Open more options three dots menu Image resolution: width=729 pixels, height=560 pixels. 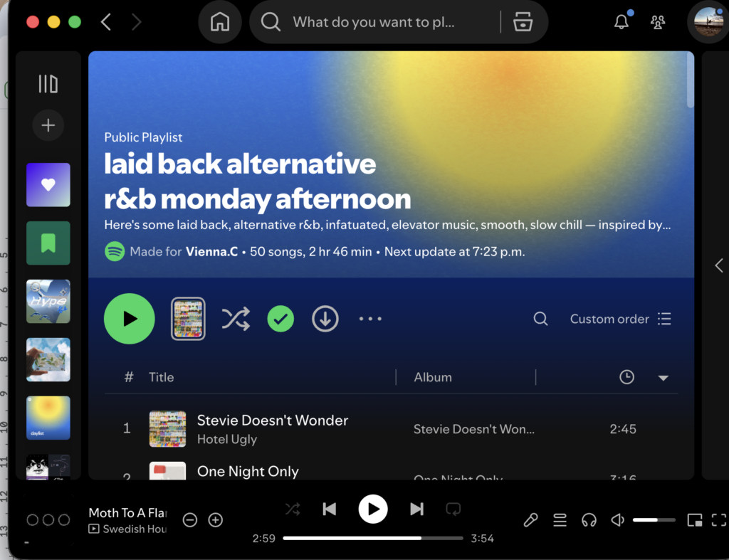point(370,319)
